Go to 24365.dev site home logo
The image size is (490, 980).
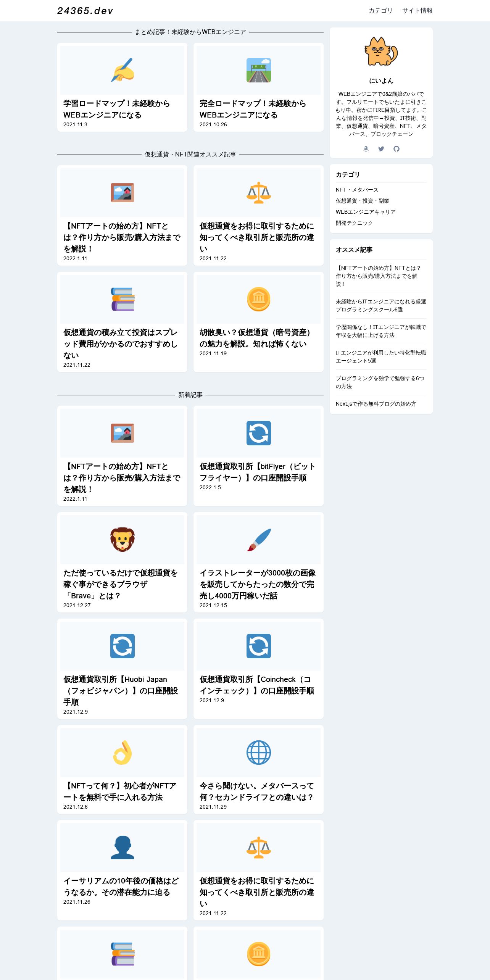click(85, 11)
